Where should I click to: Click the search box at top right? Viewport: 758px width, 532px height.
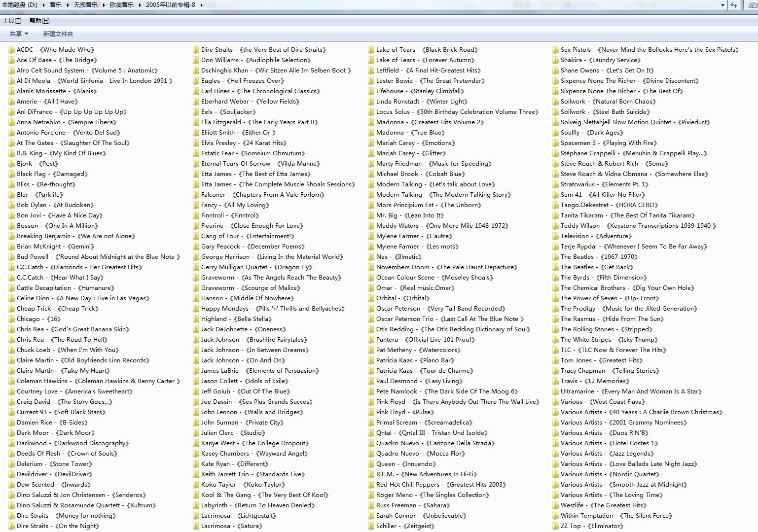(751, 5)
